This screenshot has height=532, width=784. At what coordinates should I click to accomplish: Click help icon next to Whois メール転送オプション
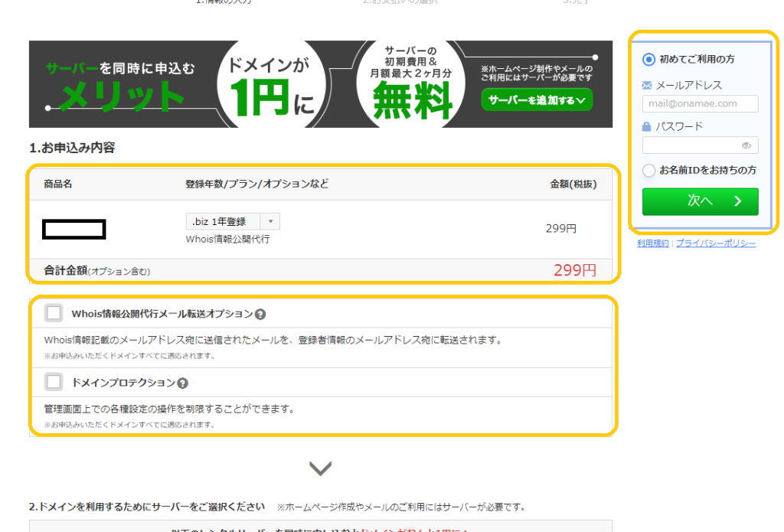(260, 314)
